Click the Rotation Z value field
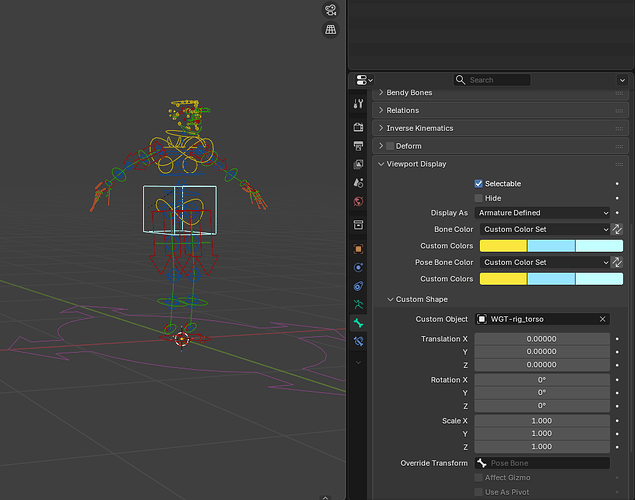 coord(542,406)
